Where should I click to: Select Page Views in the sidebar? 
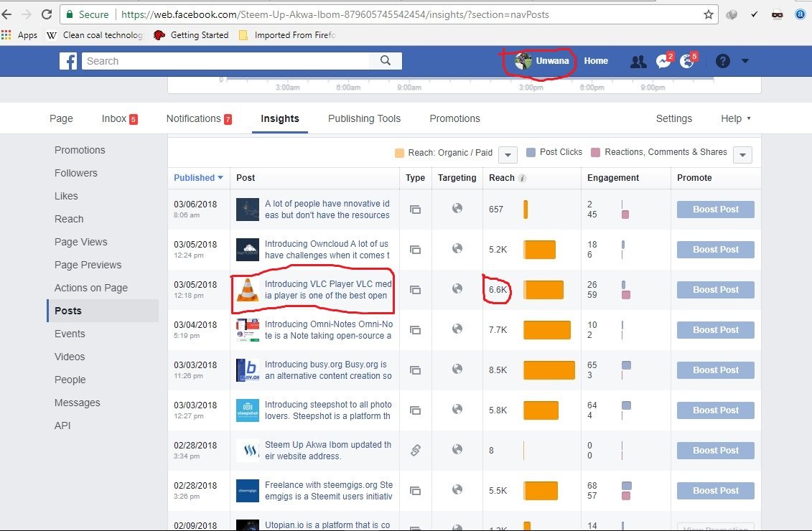coord(81,242)
